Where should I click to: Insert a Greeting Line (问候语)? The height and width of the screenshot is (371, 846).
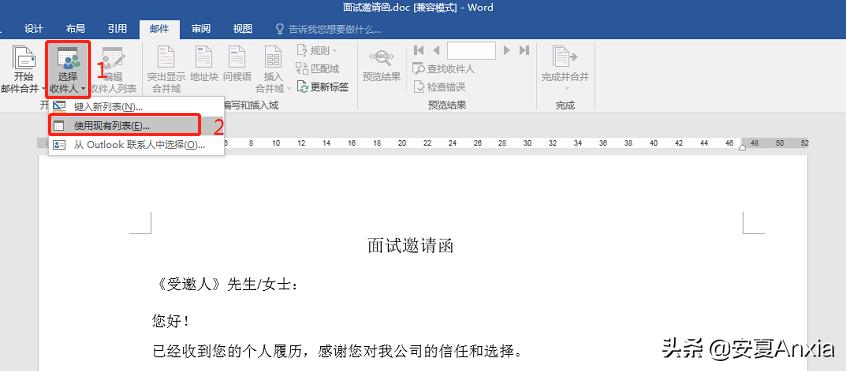[237, 65]
